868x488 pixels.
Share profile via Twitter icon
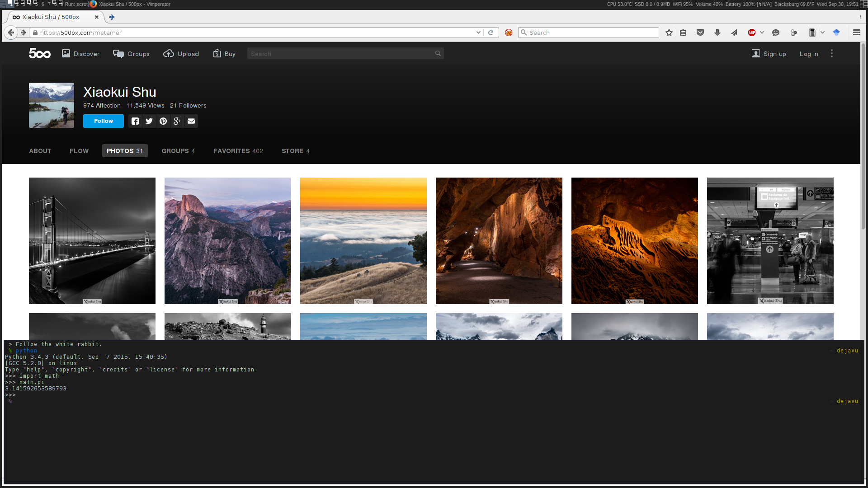(x=149, y=121)
